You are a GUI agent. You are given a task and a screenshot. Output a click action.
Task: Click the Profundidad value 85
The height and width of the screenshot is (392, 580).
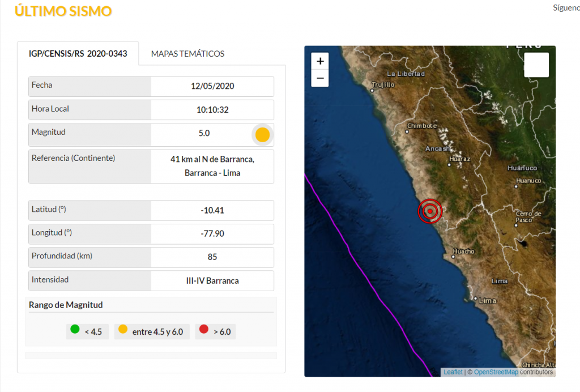212,257
